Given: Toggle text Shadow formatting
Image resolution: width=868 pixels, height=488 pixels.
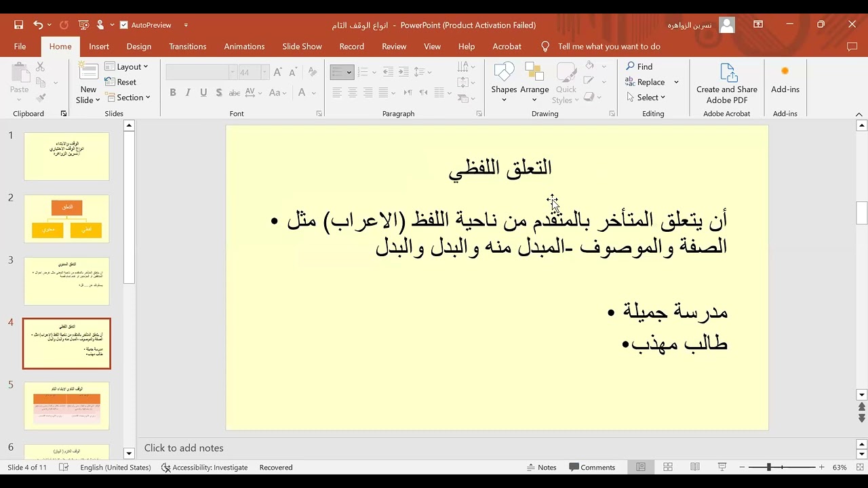Looking at the screenshot, I should (x=218, y=93).
